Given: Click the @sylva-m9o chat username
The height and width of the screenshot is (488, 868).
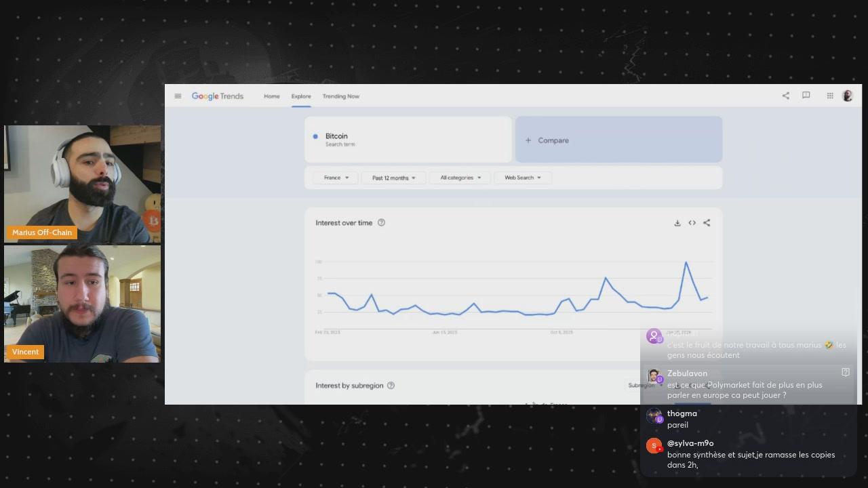Looking at the screenshot, I should coord(690,443).
